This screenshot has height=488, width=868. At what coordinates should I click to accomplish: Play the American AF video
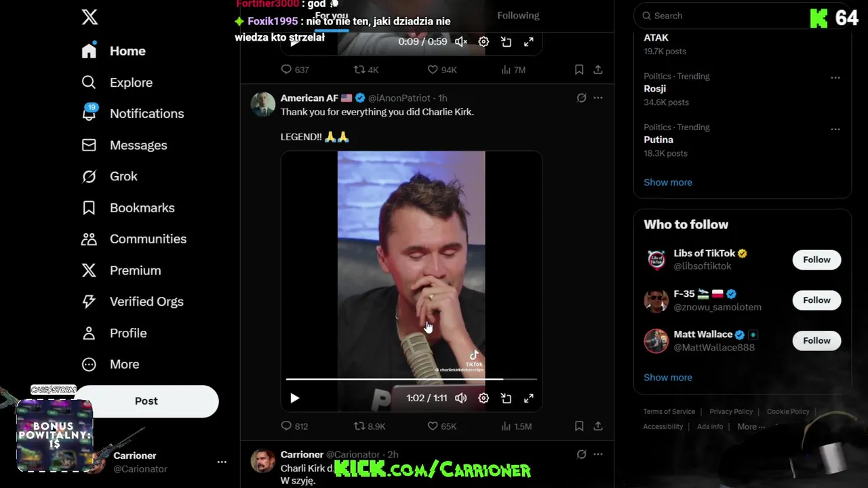[294, 399]
